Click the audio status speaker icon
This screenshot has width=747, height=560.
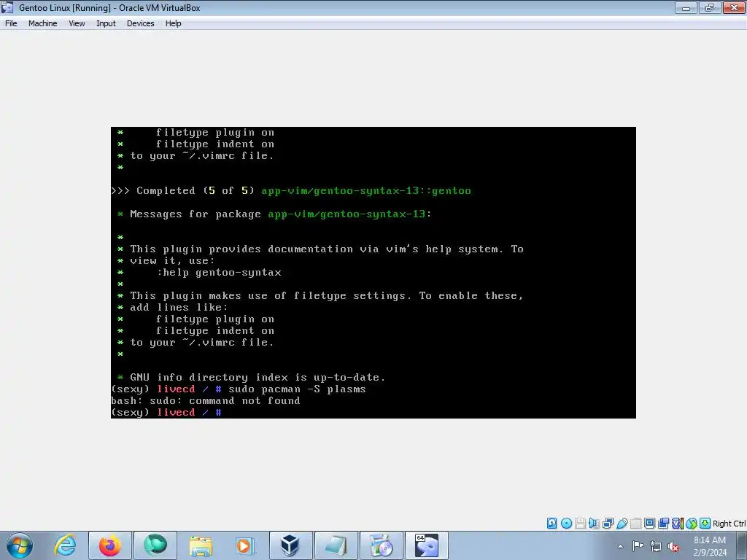pos(594,524)
